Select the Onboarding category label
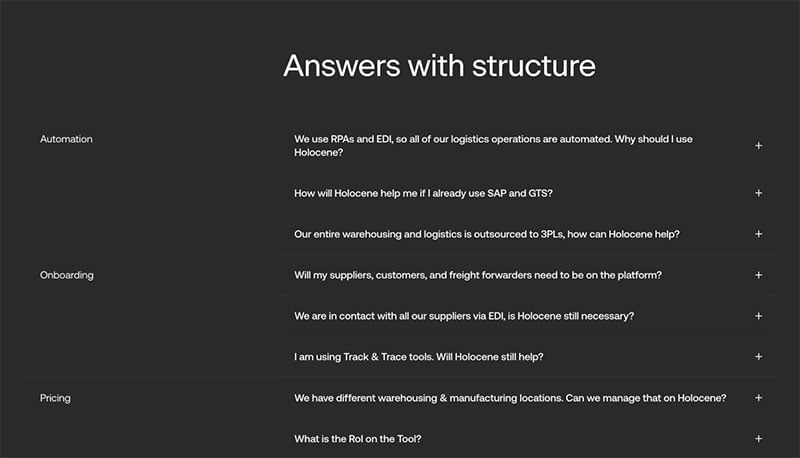Image resolution: width=800 pixels, height=458 pixels. click(x=66, y=275)
